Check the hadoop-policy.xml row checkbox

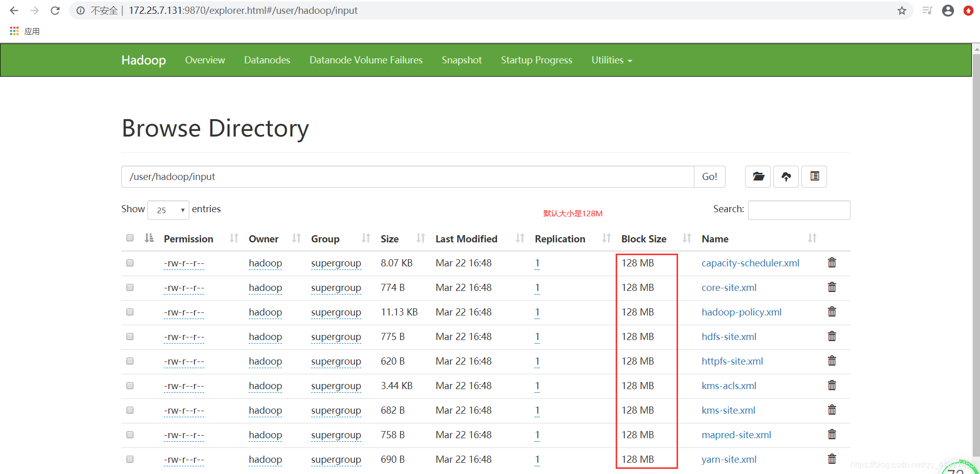(x=130, y=312)
